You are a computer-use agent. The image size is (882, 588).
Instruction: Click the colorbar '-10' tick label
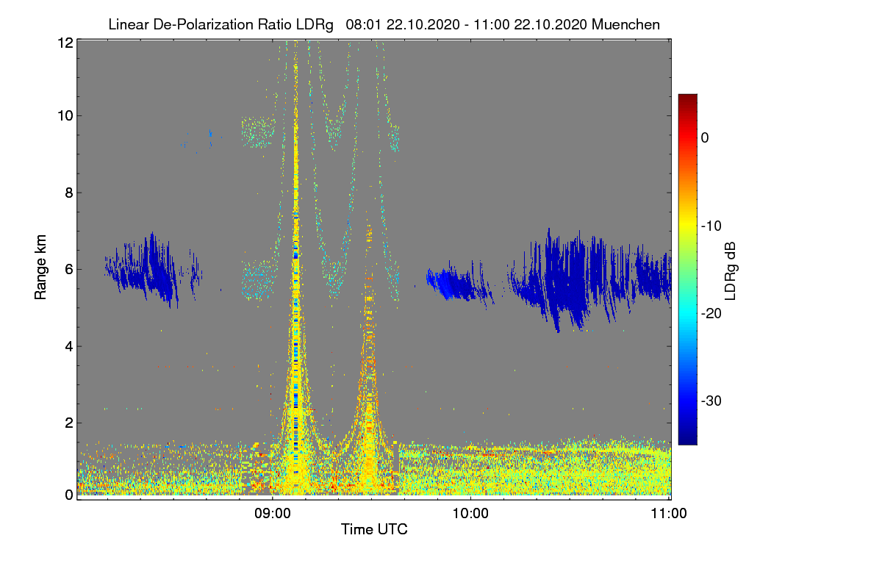click(711, 226)
